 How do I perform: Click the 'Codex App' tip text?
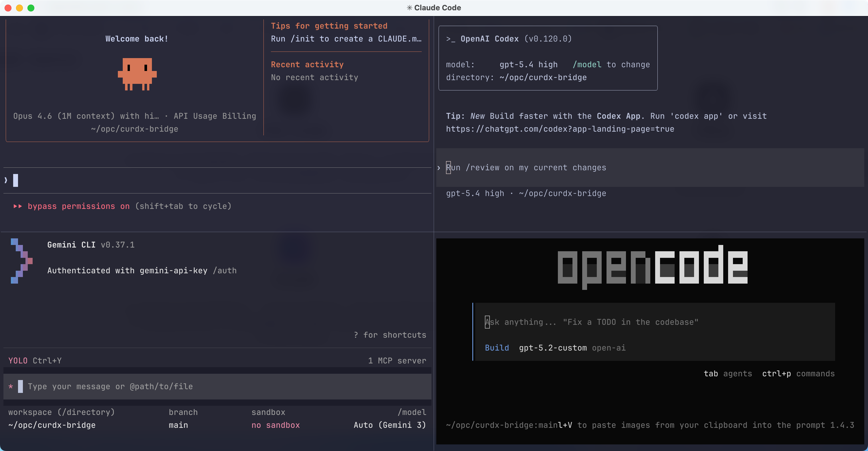[x=618, y=116]
